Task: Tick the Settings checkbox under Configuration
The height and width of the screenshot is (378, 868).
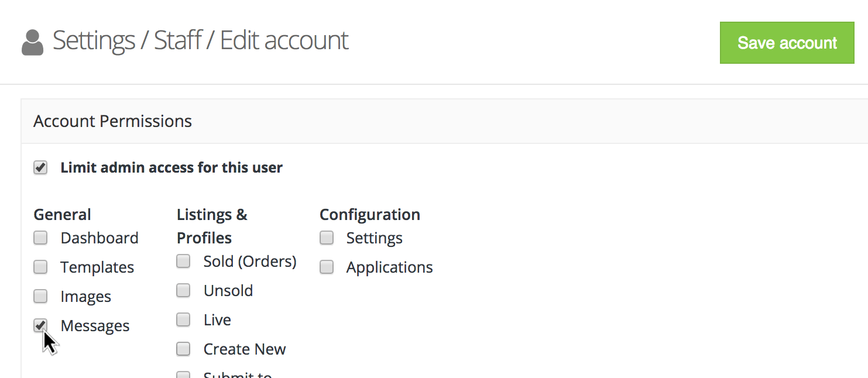Action: pyautogui.click(x=327, y=238)
